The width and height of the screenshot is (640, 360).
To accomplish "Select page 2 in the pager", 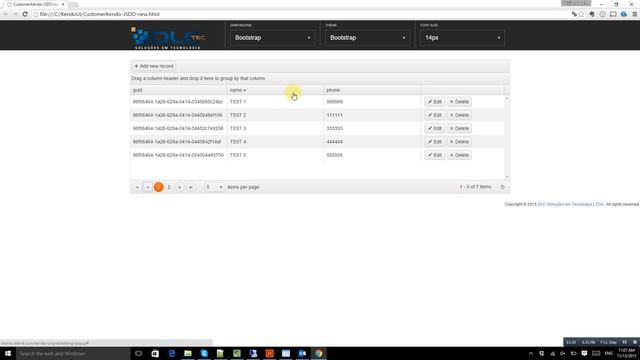I will [169, 187].
